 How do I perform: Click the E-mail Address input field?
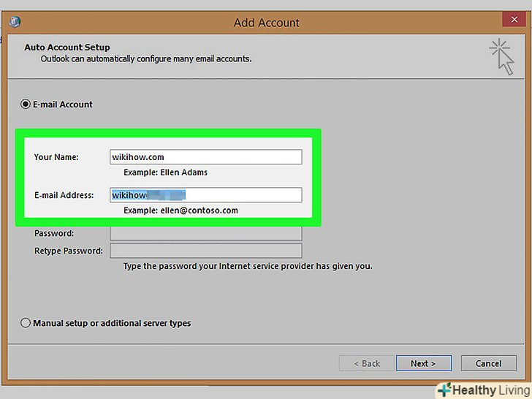point(205,194)
